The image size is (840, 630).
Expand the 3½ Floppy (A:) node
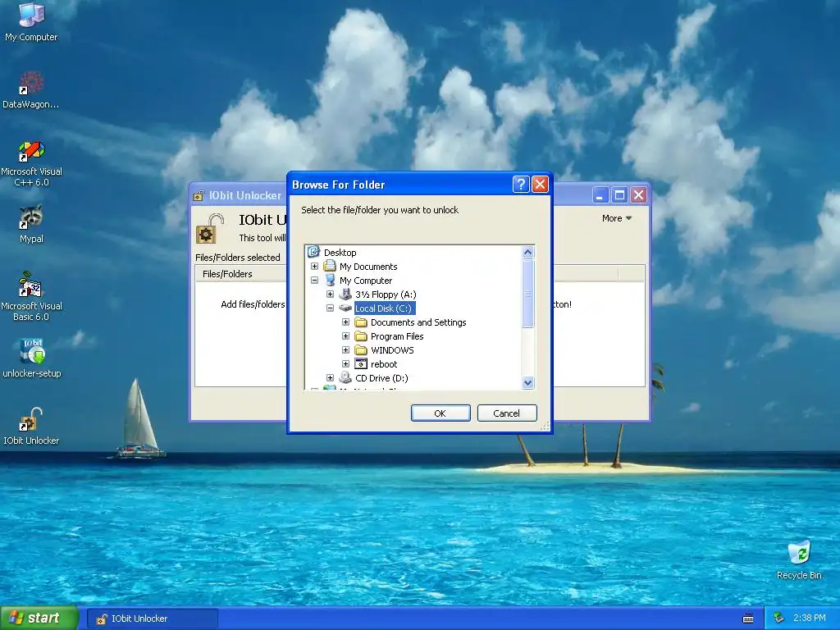[x=330, y=294]
